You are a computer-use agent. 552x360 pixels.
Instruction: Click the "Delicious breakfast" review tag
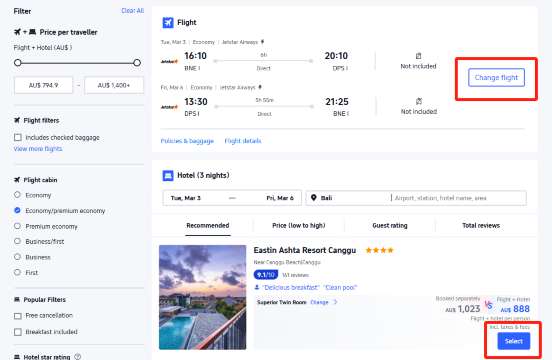(x=291, y=288)
